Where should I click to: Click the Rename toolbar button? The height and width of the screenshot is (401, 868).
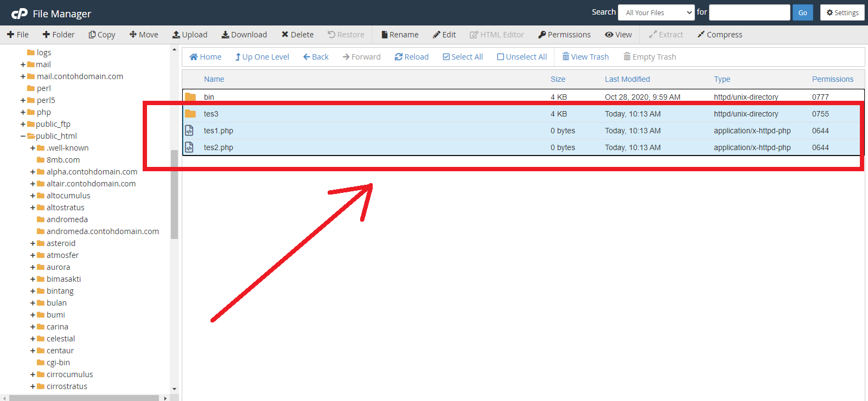(400, 35)
